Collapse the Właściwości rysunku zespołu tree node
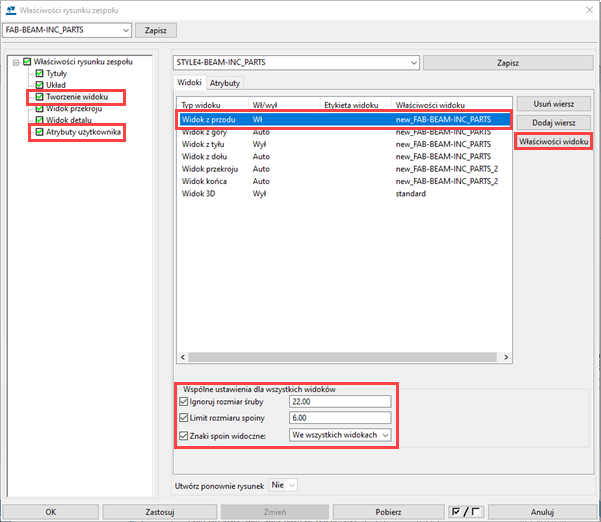This screenshot has width=601, height=522. [x=15, y=62]
